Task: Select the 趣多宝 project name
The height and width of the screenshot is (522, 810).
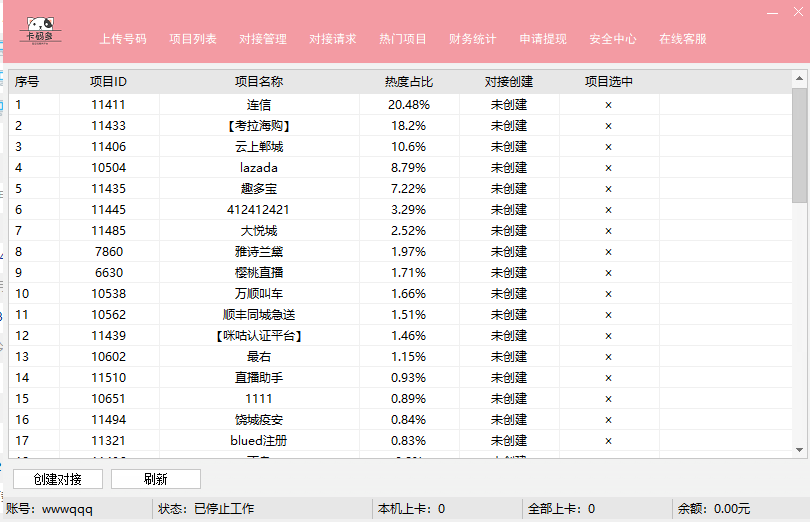Action: (259, 189)
